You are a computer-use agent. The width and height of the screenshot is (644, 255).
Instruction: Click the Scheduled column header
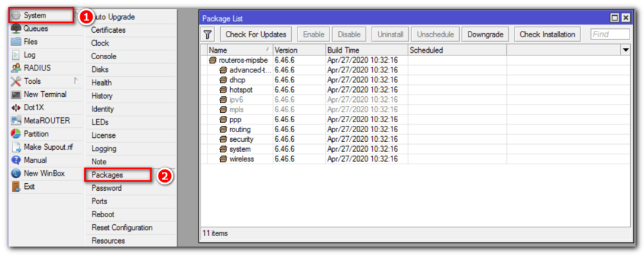pyautogui.click(x=457, y=50)
